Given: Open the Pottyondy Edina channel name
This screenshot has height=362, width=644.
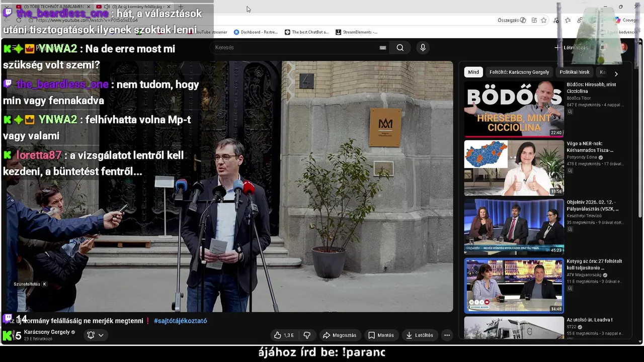Looking at the screenshot, I should coord(582,157).
